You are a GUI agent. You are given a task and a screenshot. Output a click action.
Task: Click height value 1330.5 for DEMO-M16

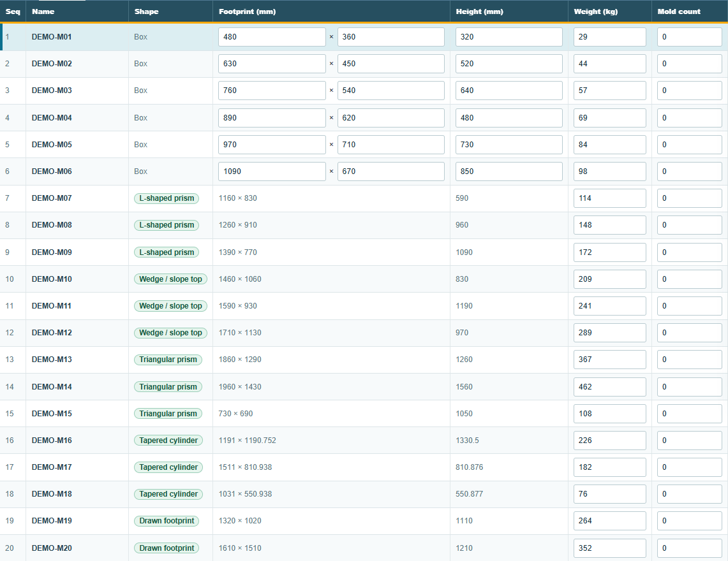(x=468, y=441)
